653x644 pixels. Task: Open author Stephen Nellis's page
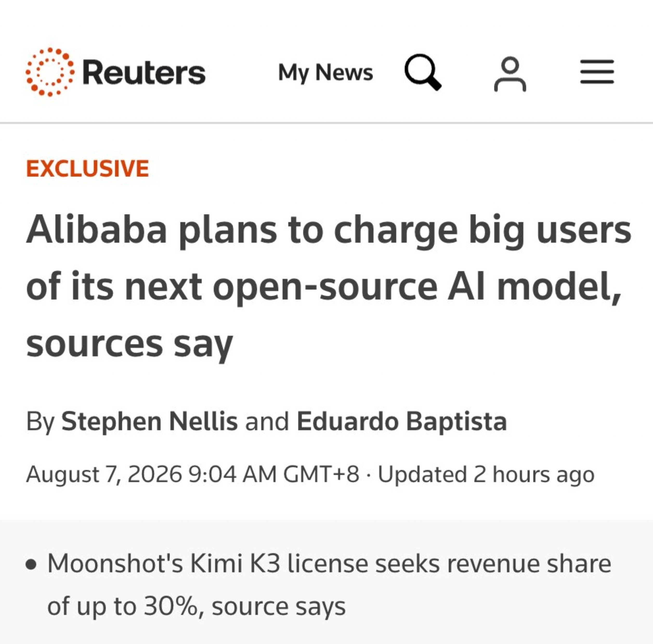pyautogui.click(x=149, y=421)
